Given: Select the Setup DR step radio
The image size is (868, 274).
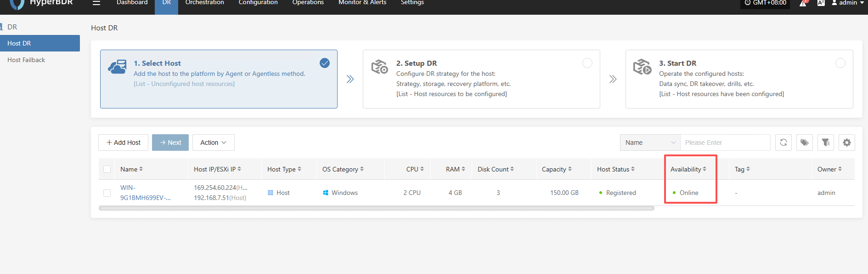Looking at the screenshot, I should (587, 63).
